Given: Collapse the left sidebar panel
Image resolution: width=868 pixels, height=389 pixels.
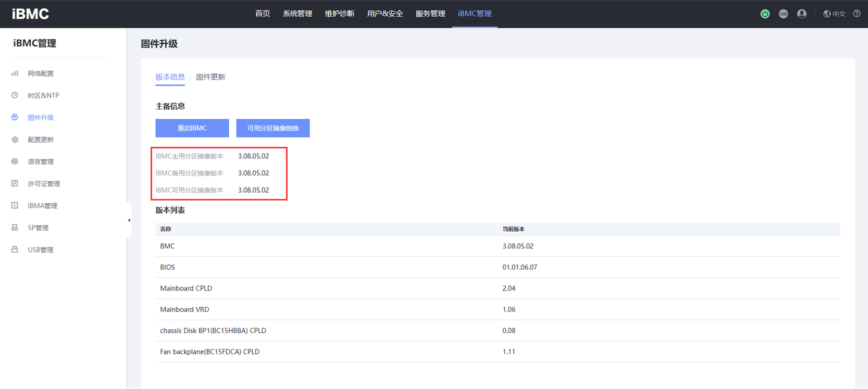Looking at the screenshot, I should click(129, 220).
